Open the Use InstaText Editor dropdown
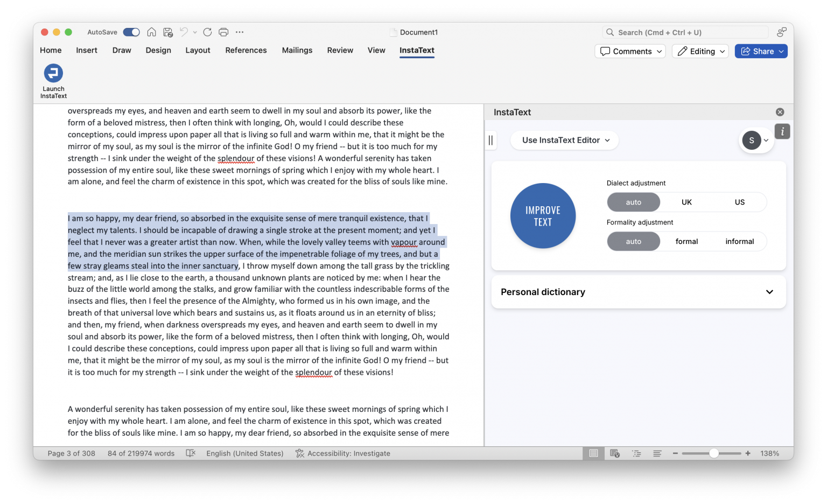Viewport: 827px width, 504px height. (564, 140)
